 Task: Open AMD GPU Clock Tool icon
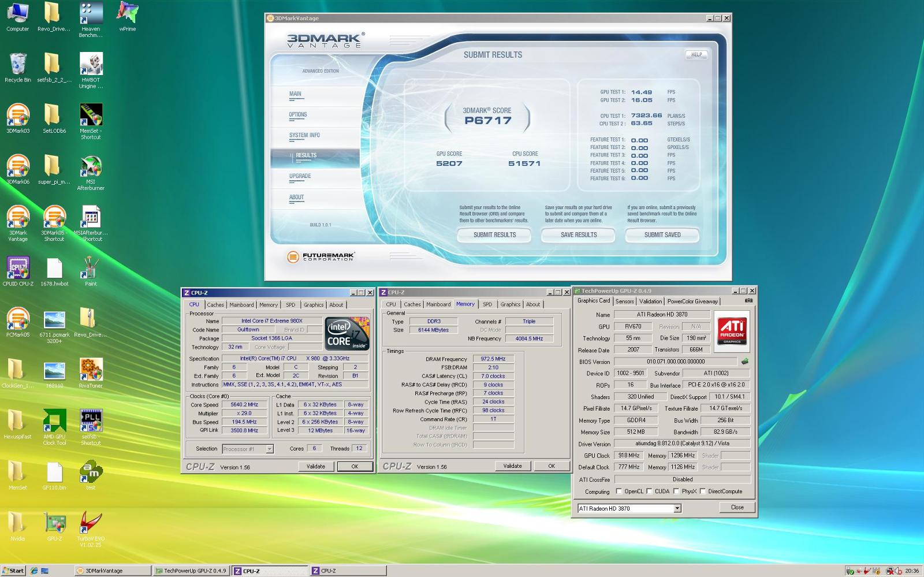point(54,427)
